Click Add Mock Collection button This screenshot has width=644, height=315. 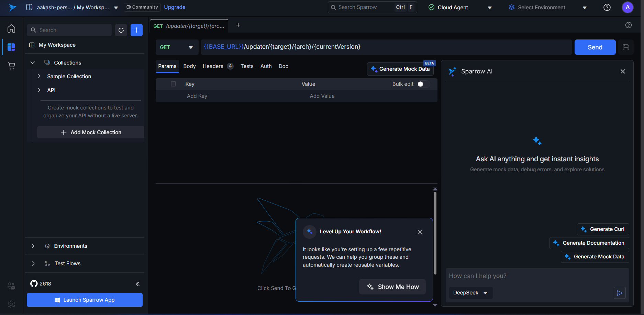(x=91, y=132)
